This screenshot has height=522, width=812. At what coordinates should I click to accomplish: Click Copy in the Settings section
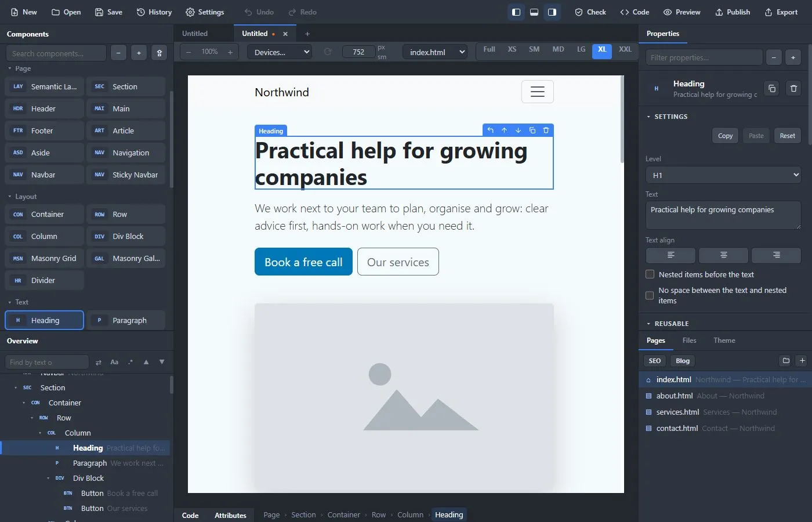tap(725, 136)
